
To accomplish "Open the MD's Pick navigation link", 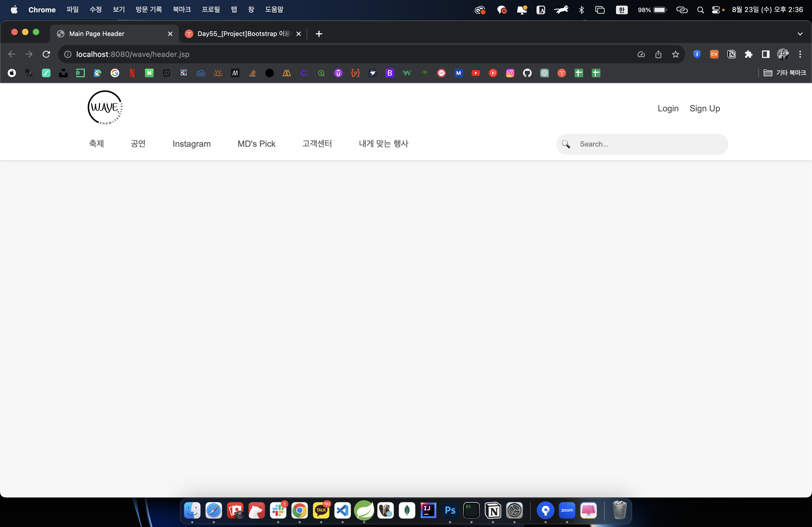I will click(x=256, y=144).
